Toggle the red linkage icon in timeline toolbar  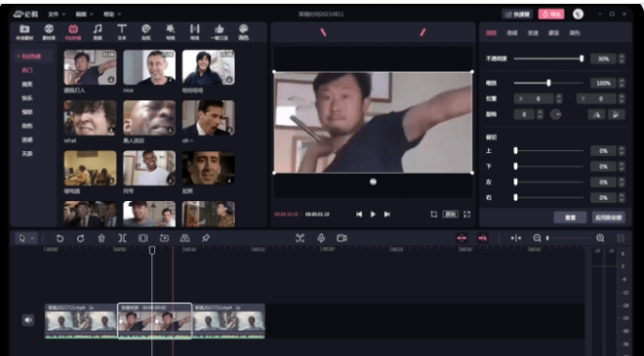point(483,238)
